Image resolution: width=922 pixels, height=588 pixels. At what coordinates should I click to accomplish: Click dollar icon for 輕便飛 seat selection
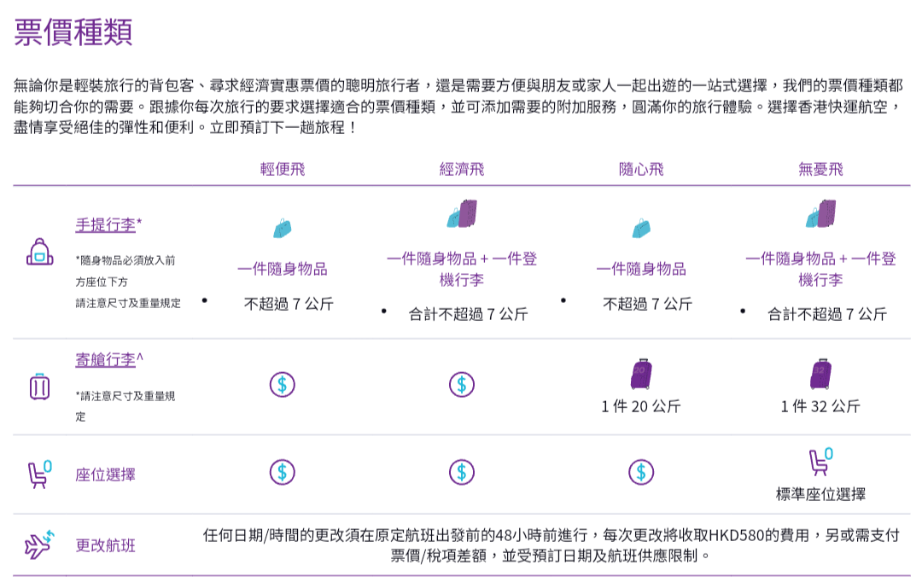(x=283, y=472)
